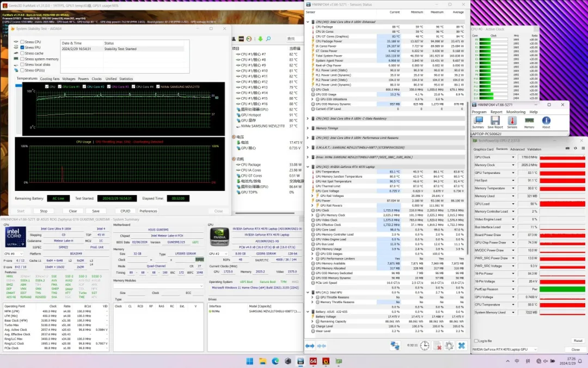588x368 pixels.
Task: Uncheck the Stress FPU checkbox
Action: 22,47
